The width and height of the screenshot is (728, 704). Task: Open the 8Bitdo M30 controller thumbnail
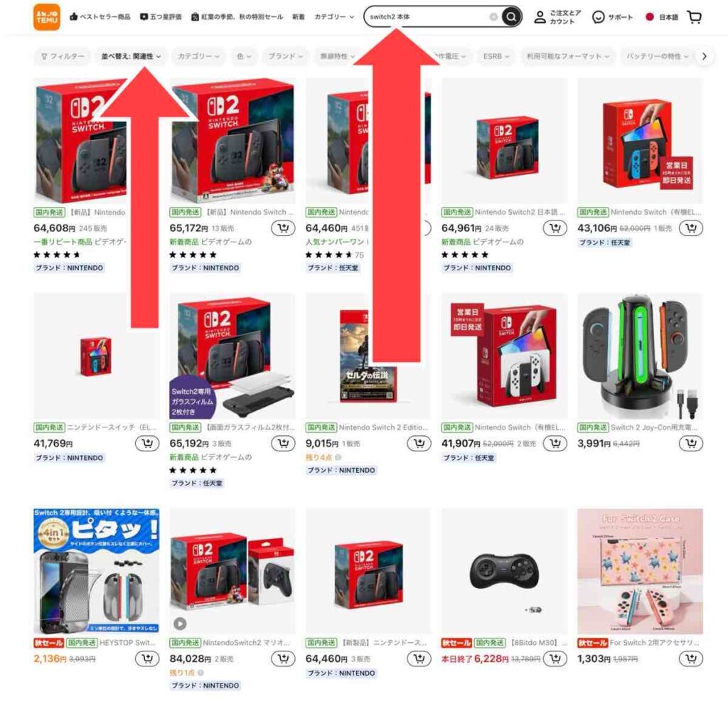coord(505,571)
